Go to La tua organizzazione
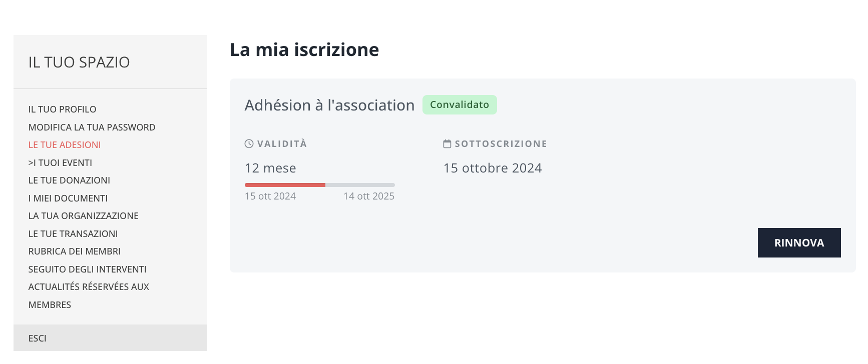 [x=84, y=216]
